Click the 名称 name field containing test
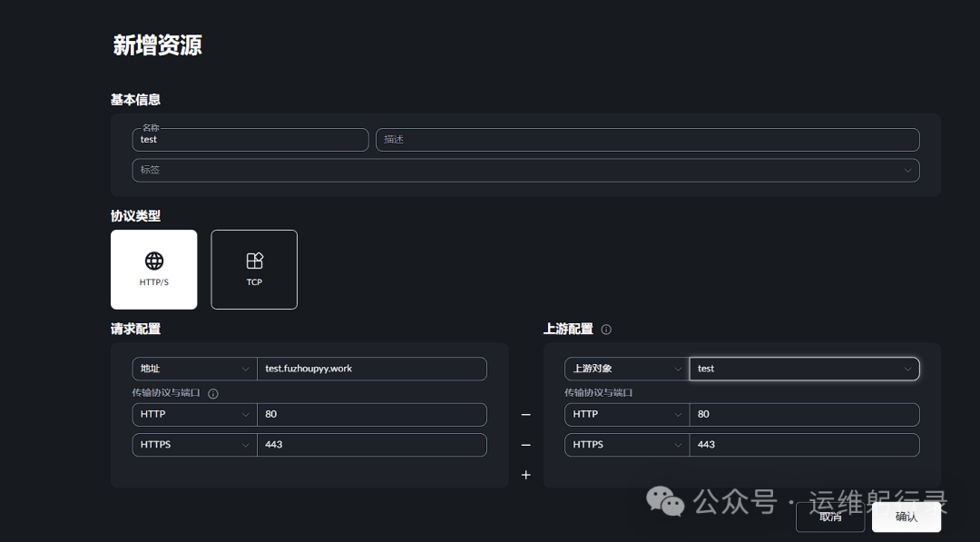This screenshot has width=980, height=542. tap(250, 140)
